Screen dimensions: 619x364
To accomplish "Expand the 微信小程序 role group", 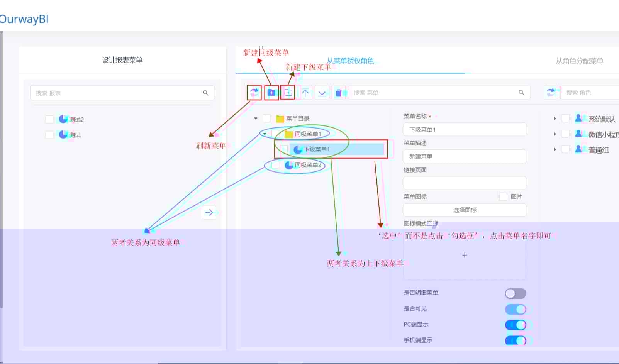I will click(555, 134).
